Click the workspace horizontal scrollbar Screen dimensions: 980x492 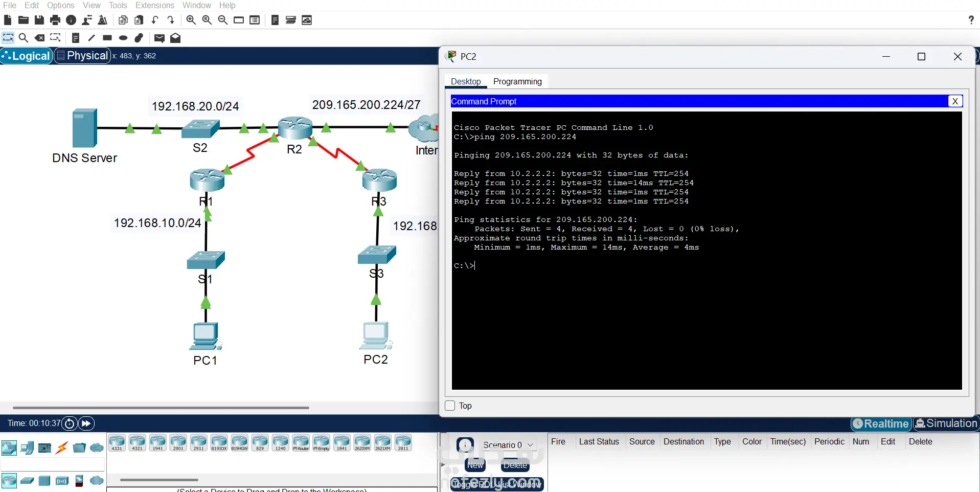[x=161, y=408]
